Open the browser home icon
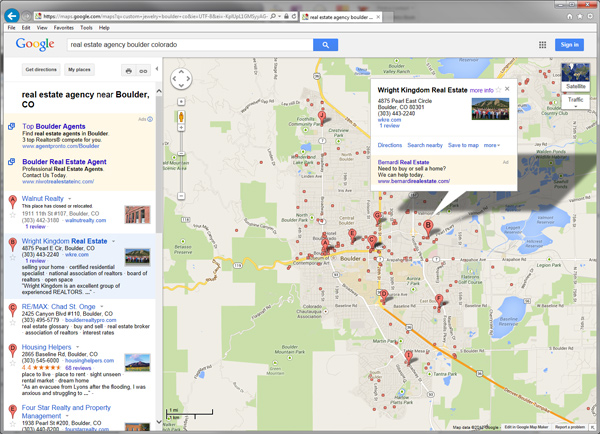 pyautogui.click(x=570, y=16)
